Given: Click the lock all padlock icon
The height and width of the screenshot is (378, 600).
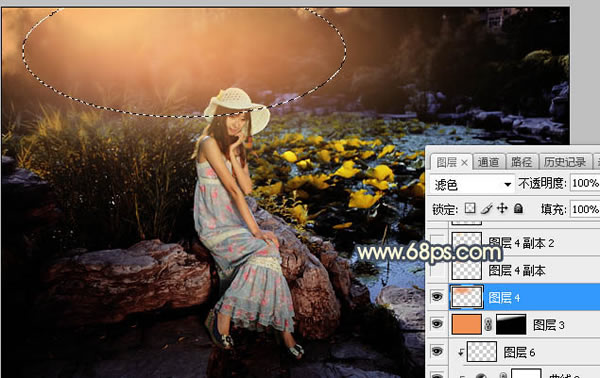Looking at the screenshot, I should pyautogui.click(x=518, y=209).
